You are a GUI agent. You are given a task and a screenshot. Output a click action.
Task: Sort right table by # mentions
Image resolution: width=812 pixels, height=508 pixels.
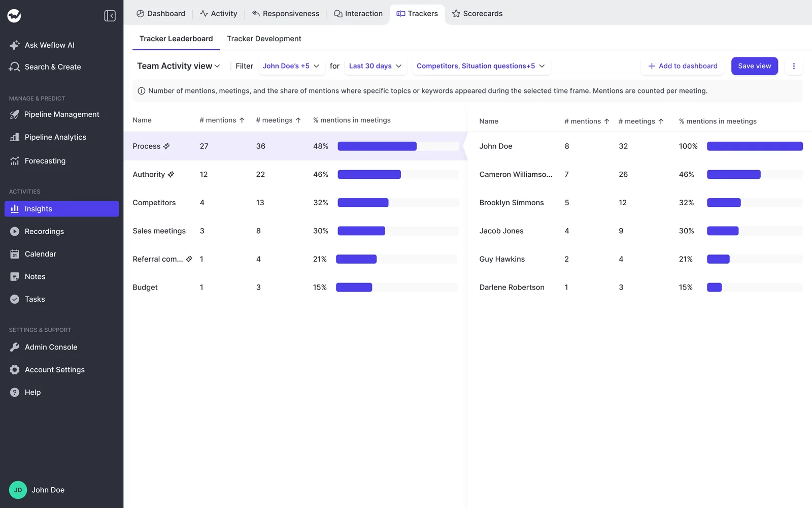click(x=587, y=121)
